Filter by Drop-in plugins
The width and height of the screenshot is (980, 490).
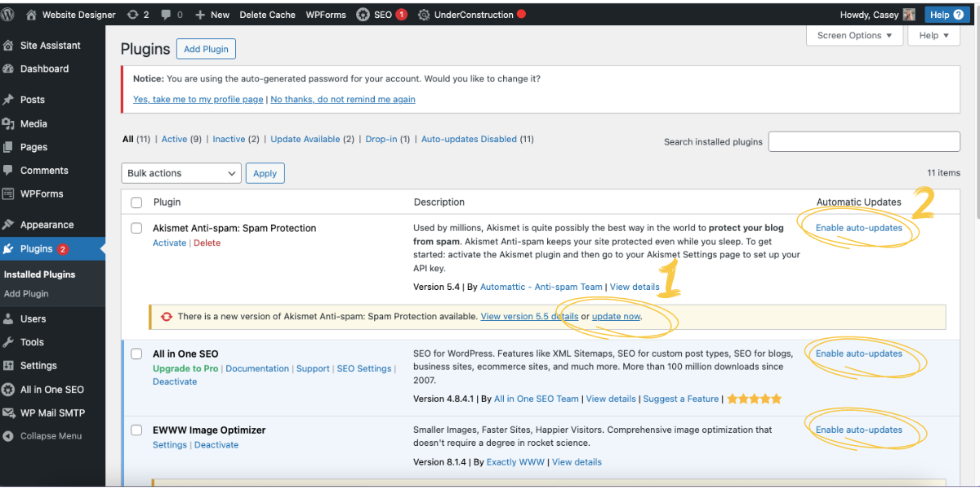tap(381, 139)
